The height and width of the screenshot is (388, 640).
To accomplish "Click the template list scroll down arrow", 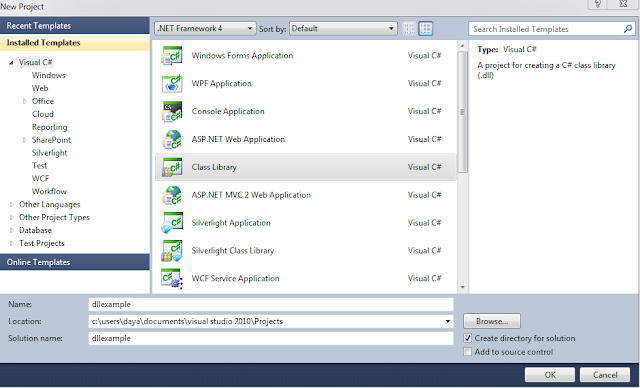I will coord(462,287).
